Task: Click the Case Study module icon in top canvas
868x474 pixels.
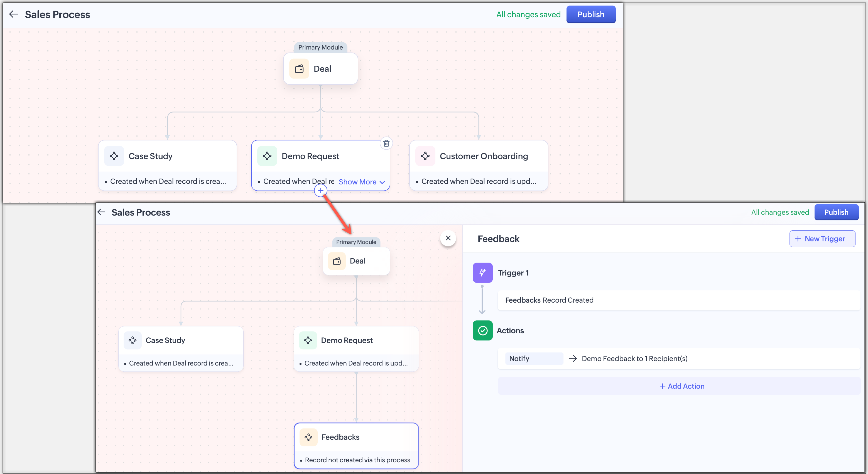Action: (x=114, y=156)
